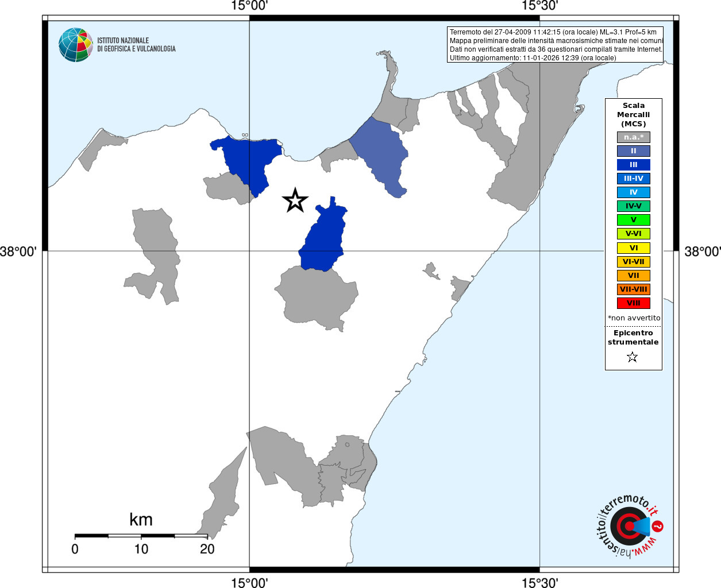The height and width of the screenshot is (588, 721).
Task: Select the III intensity legend swatch
Action: pyautogui.click(x=634, y=165)
